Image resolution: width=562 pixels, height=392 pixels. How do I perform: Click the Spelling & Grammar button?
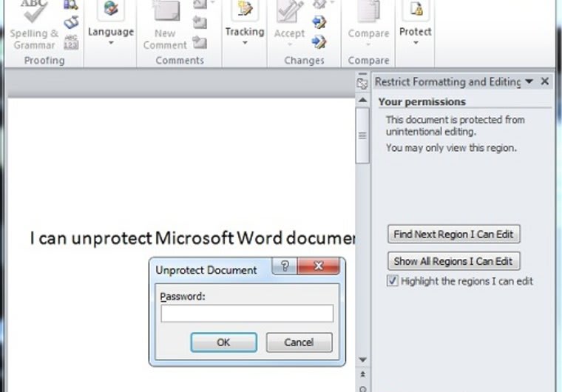pos(34,25)
